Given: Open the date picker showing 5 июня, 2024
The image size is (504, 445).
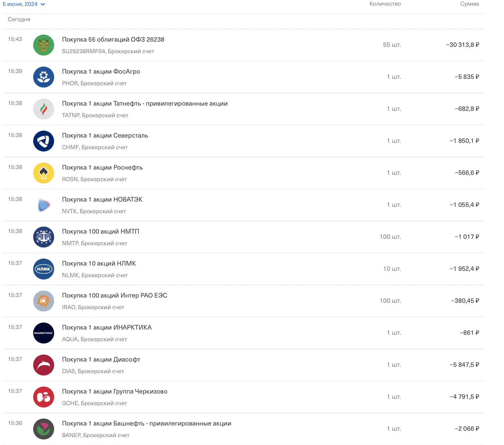Looking at the screenshot, I should pyautogui.click(x=24, y=4).
